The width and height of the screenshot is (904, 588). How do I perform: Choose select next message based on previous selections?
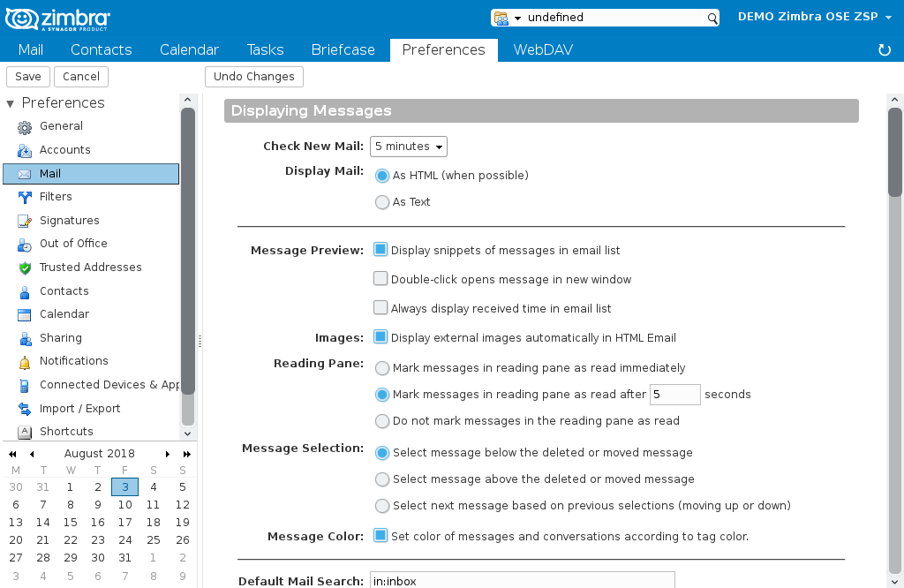coord(381,506)
